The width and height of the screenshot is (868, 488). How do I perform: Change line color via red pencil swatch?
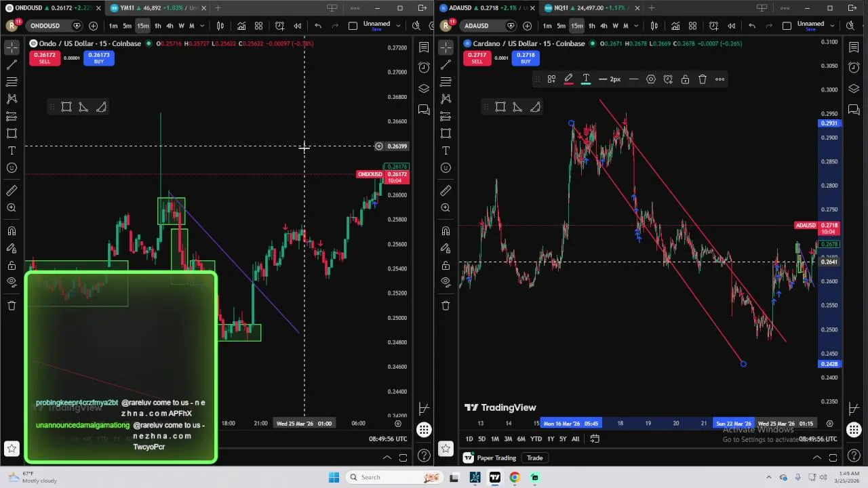coord(568,79)
